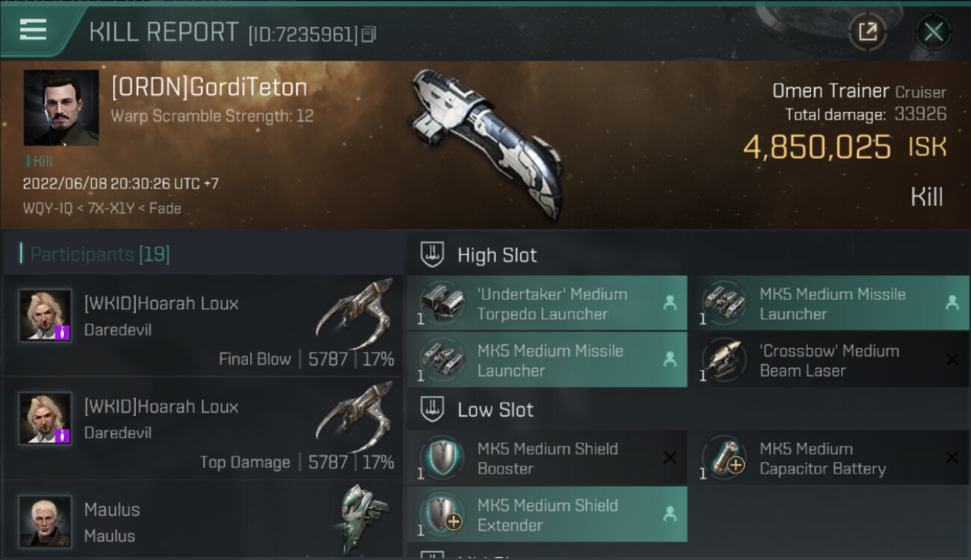
Task: Copy the kill report ID
Action: 368,34
